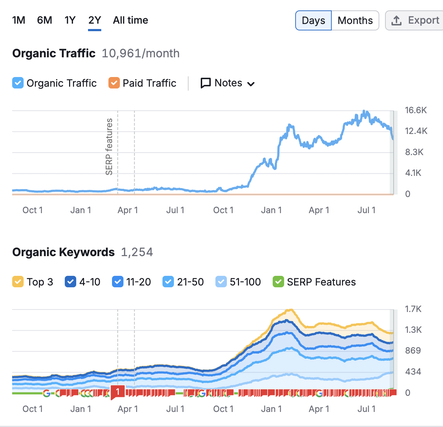Click the Export upload arrow icon
Image resolution: width=443 pixels, height=427 pixels.
click(x=396, y=21)
